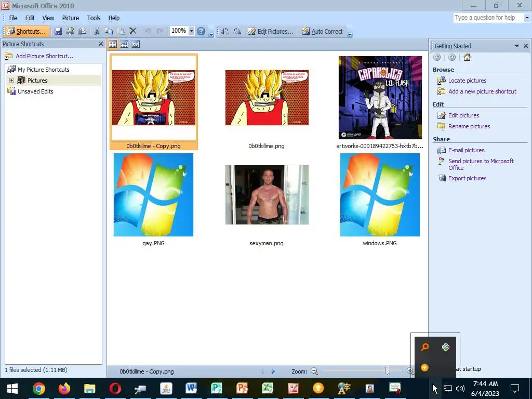
Task: Click the Locate pictures link
Action: [x=467, y=81]
